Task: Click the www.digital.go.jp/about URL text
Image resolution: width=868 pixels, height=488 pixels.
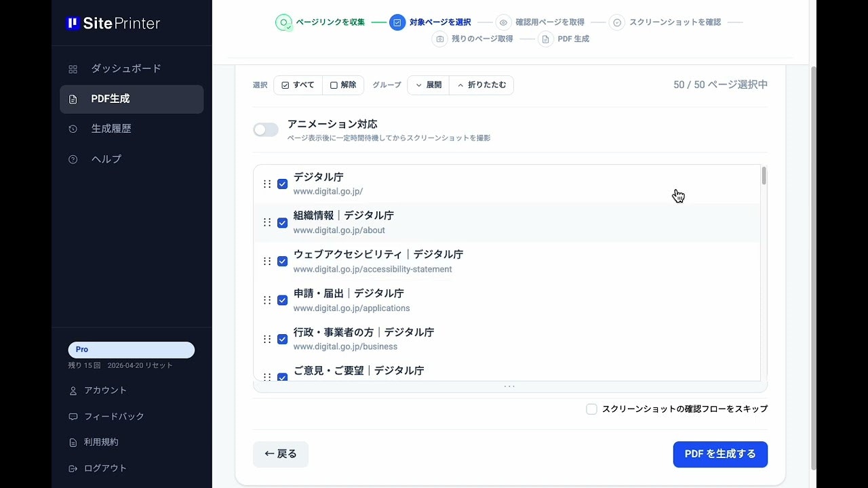Action: point(339,230)
